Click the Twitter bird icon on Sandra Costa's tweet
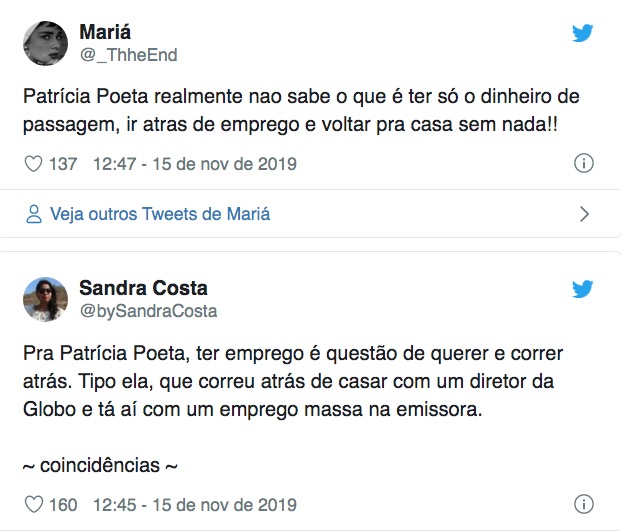The height and width of the screenshot is (531, 621). [583, 289]
